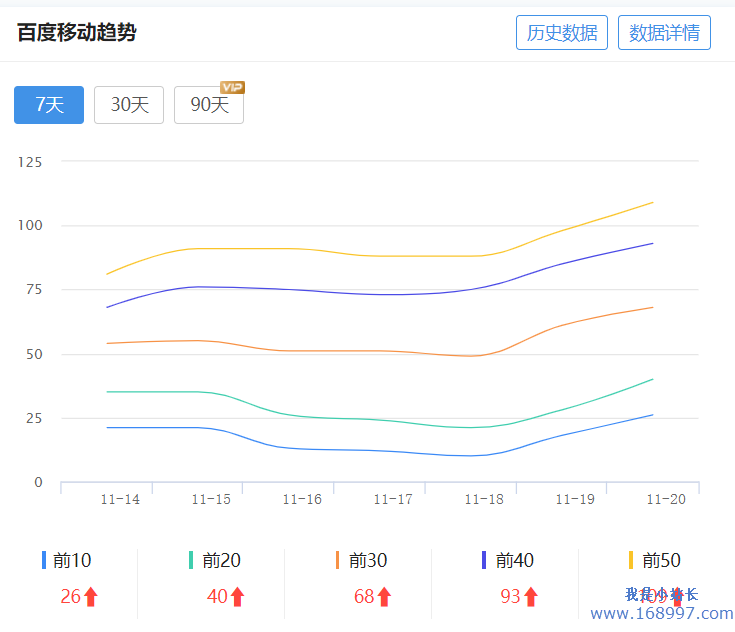Click the 11-19 date axis label

point(575,499)
